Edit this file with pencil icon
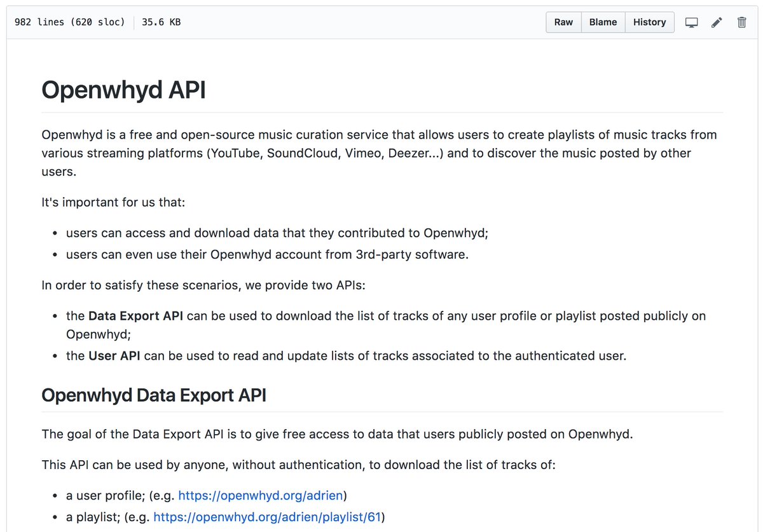This screenshot has height=532, width=763. coord(717,22)
